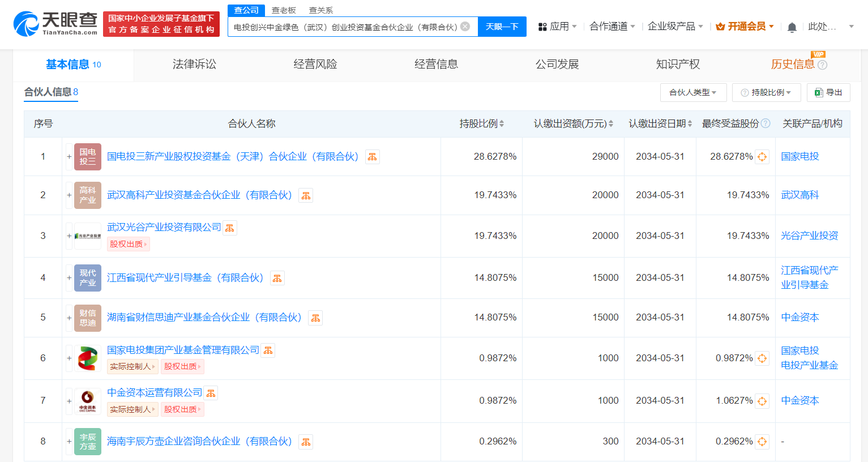Clear the search box using the × icon

tap(465, 26)
